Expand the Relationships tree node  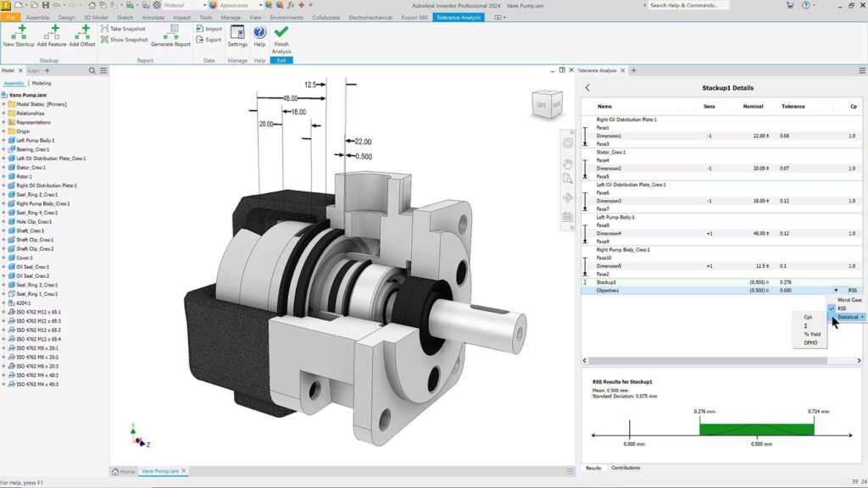[x=4, y=114]
